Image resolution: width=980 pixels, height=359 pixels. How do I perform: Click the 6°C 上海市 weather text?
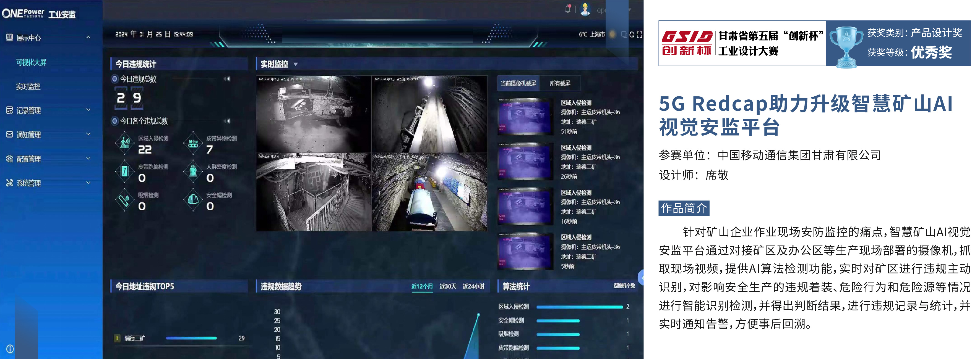[x=592, y=35]
